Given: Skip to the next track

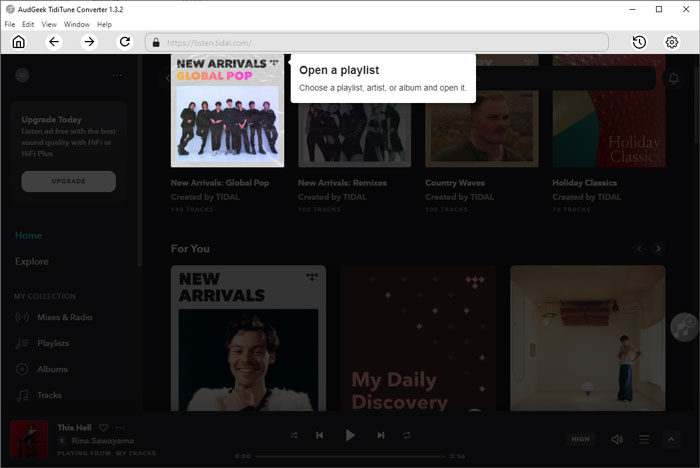Looking at the screenshot, I should pos(381,435).
